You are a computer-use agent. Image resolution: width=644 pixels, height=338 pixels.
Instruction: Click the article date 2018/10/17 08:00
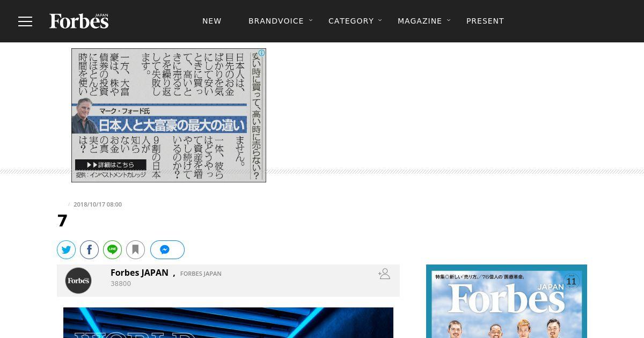pos(98,204)
